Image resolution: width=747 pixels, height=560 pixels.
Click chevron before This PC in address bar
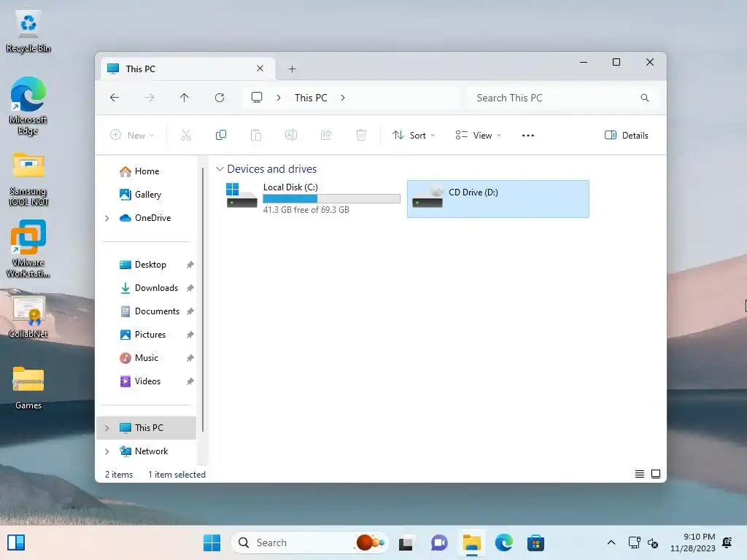pos(279,98)
